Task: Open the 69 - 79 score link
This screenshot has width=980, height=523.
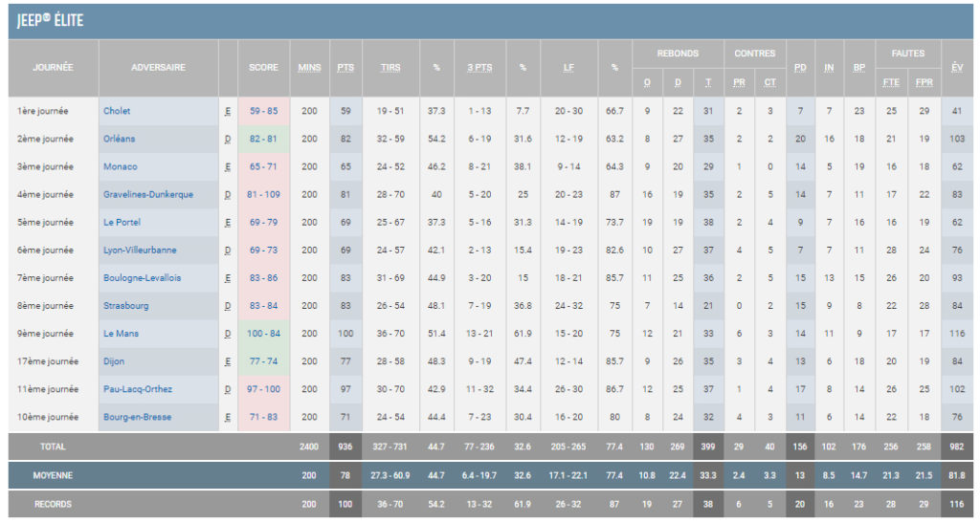Action: pyautogui.click(x=264, y=222)
